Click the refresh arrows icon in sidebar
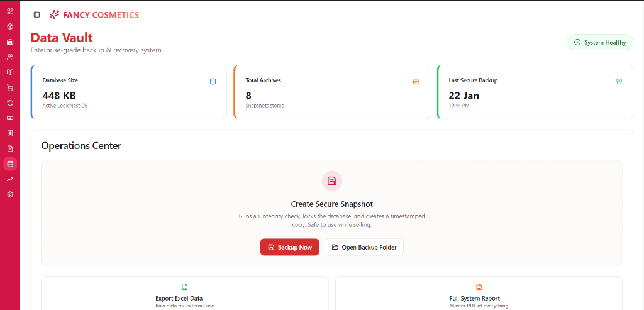Screen dimensions: 644x310 pos(10,102)
